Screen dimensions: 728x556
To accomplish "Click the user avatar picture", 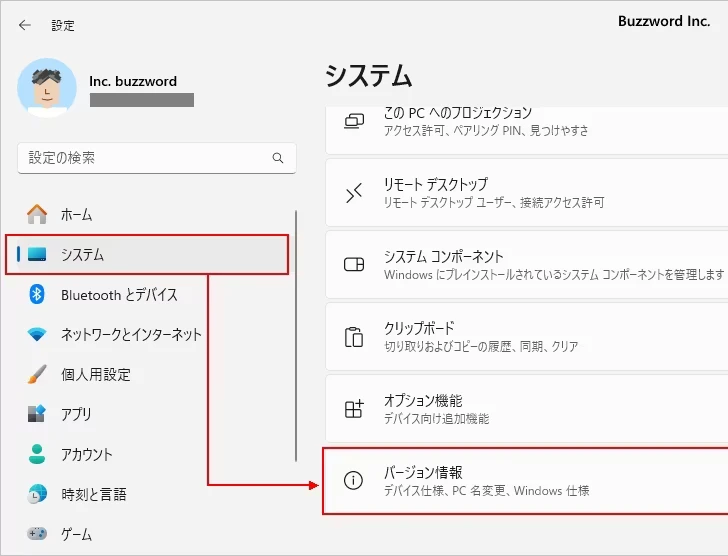I will (47, 87).
